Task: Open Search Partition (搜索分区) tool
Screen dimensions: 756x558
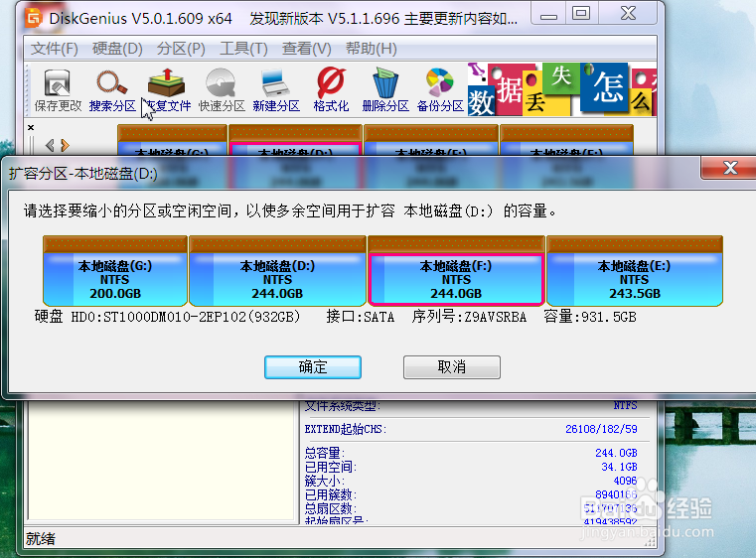Action: [x=112, y=90]
